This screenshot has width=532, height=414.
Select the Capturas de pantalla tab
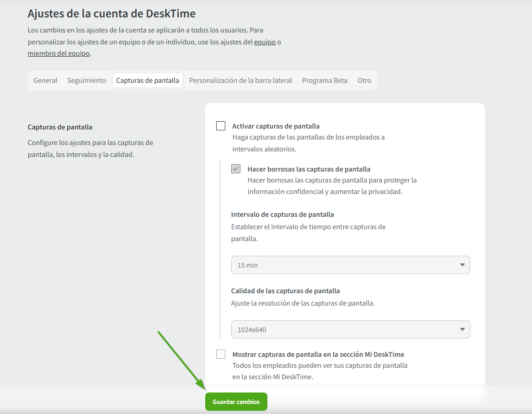[x=148, y=81]
